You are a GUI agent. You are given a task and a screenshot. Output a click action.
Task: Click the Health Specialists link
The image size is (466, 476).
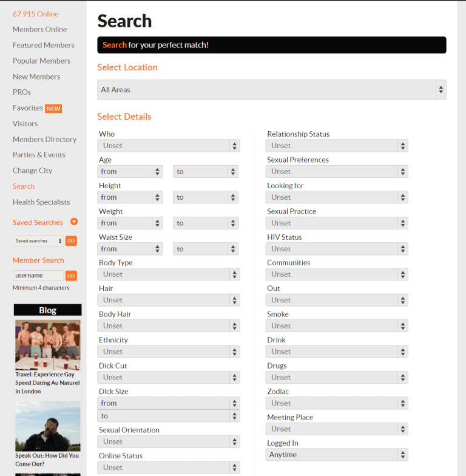(x=41, y=202)
